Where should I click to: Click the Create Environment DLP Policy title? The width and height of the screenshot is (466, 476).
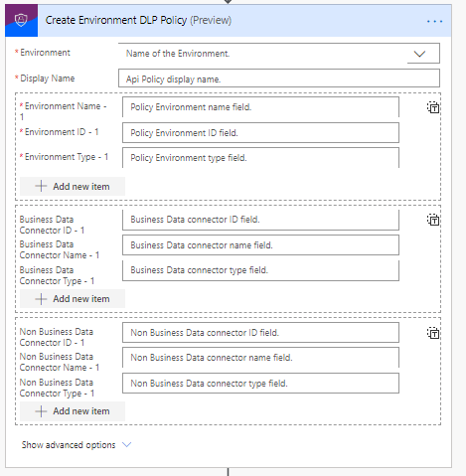tap(138, 20)
